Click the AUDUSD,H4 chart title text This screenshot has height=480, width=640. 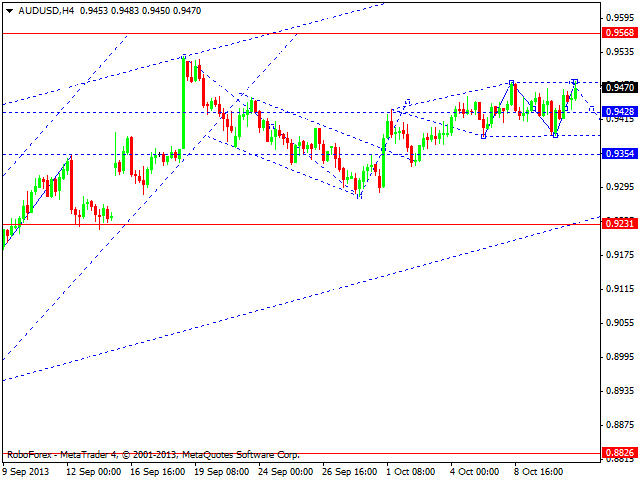pyautogui.click(x=38, y=9)
